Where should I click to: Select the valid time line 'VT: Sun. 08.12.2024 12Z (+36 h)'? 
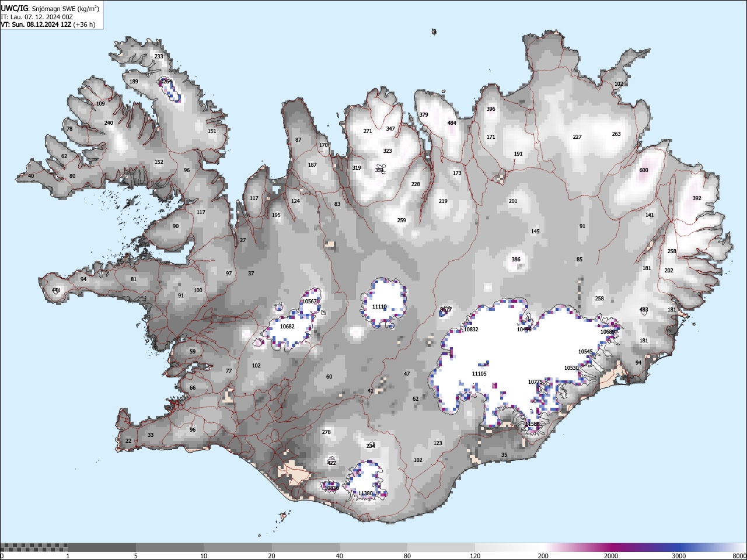(48, 24)
